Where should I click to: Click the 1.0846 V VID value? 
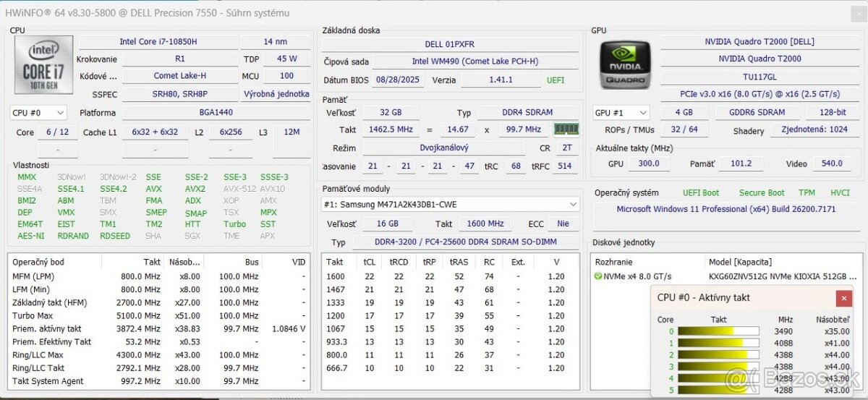pyautogui.click(x=288, y=328)
